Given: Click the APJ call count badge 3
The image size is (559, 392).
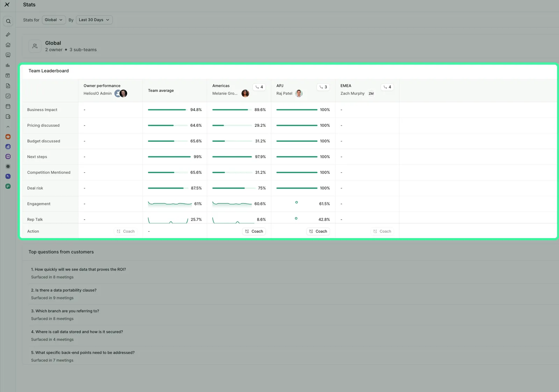Looking at the screenshot, I should point(323,87).
